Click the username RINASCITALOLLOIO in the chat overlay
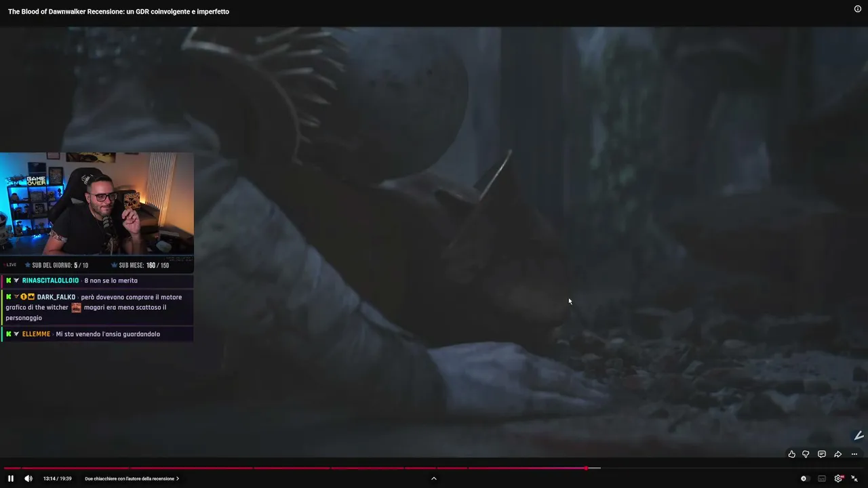This screenshot has height=488, width=868. [50, 281]
